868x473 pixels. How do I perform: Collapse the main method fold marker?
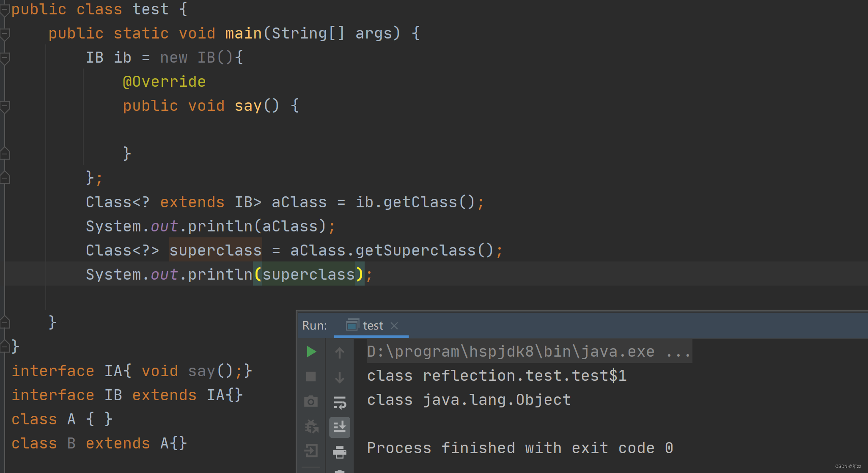click(x=5, y=34)
